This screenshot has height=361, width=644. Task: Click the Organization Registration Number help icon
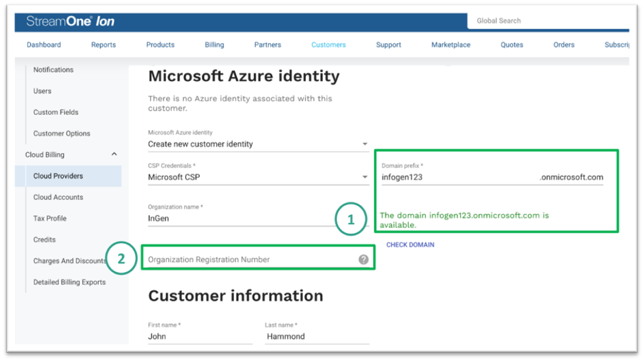pos(363,260)
